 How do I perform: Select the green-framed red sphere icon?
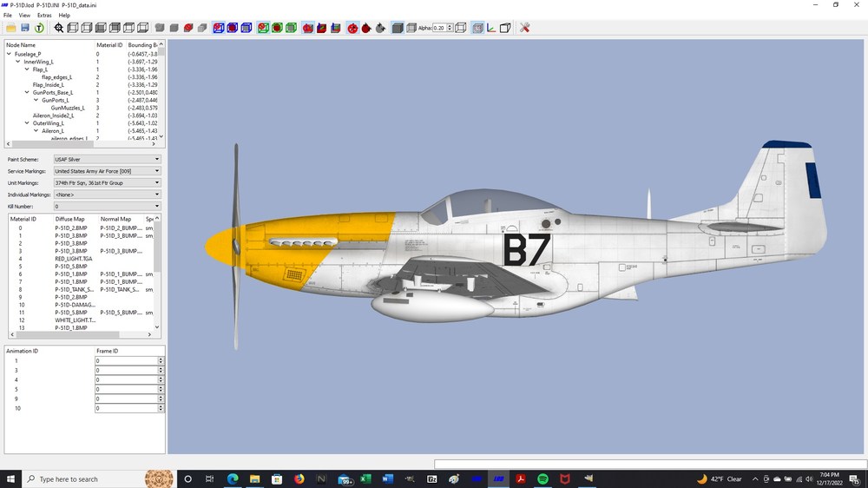tap(263, 28)
